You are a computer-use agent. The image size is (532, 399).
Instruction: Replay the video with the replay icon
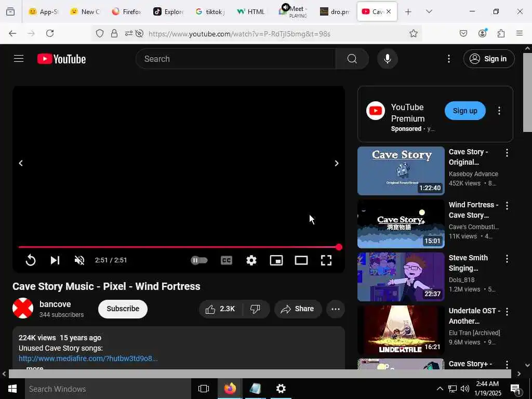(x=31, y=260)
